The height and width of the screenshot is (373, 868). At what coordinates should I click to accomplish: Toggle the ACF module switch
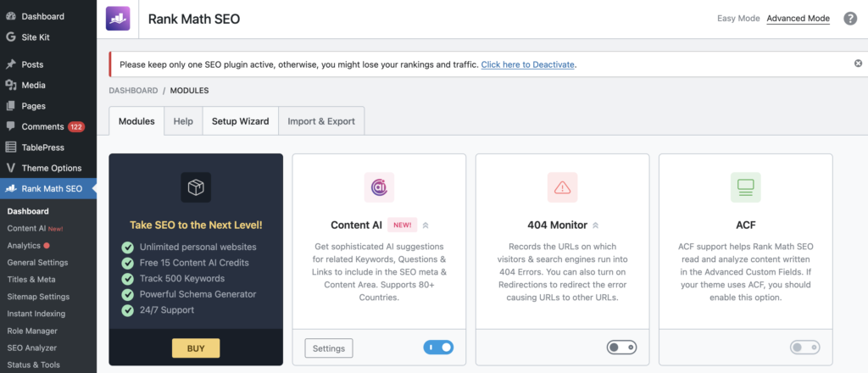tap(805, 348)
